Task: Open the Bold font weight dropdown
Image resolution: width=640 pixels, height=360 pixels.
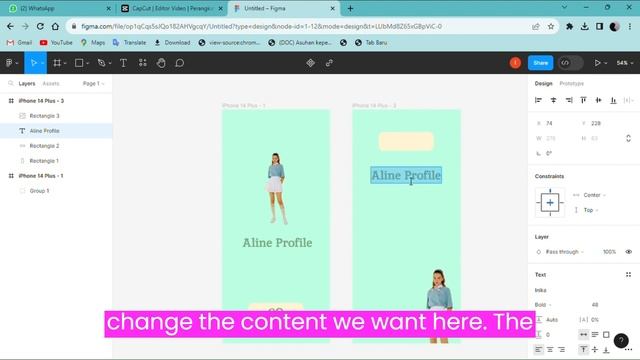Action: [543, 304]
